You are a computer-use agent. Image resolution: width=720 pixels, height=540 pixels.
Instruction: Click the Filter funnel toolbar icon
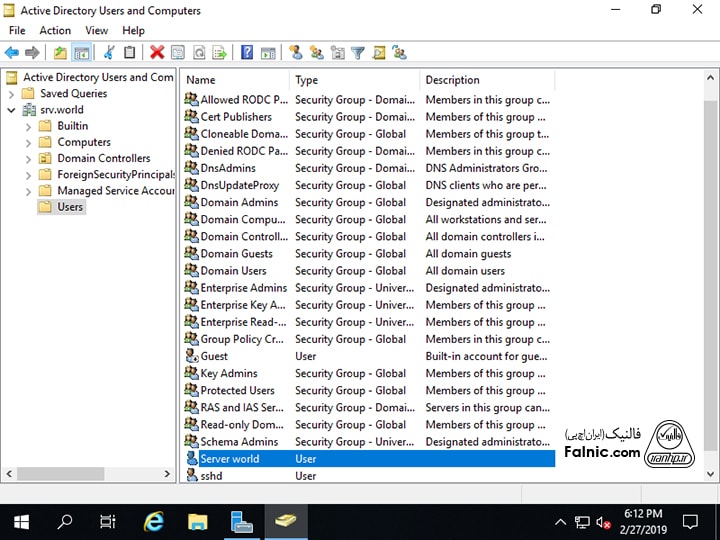coord(357,53)
